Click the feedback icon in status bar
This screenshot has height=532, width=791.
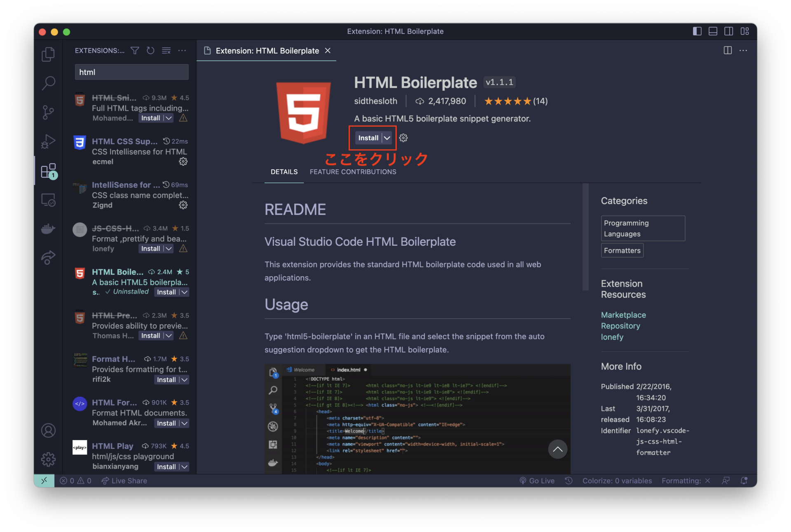pyautogui.click(x=726, y=481)
